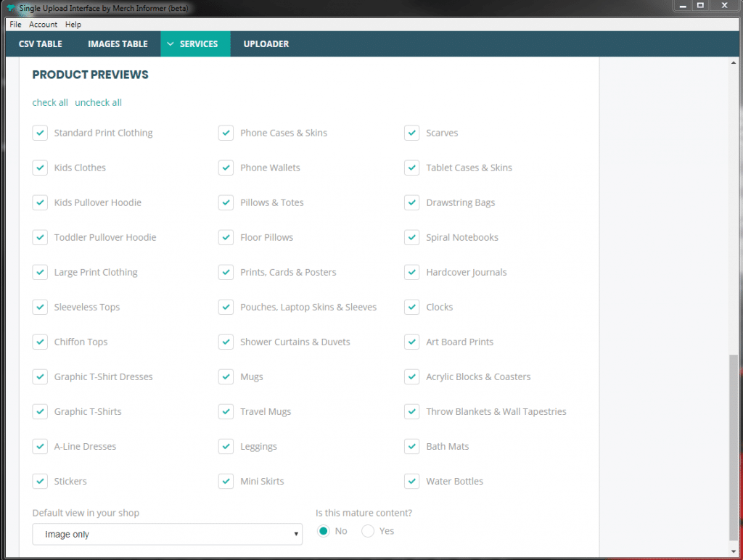This screenshot has height=560, width=743.
Task: Maximize the Single Upload Interface window
Action: (x=700, y=6)
